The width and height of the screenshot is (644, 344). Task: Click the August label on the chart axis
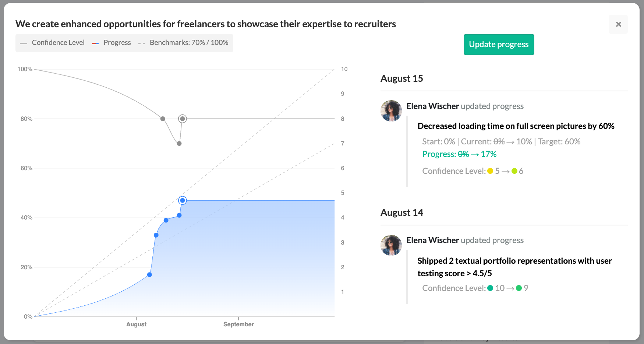point(136,324)
